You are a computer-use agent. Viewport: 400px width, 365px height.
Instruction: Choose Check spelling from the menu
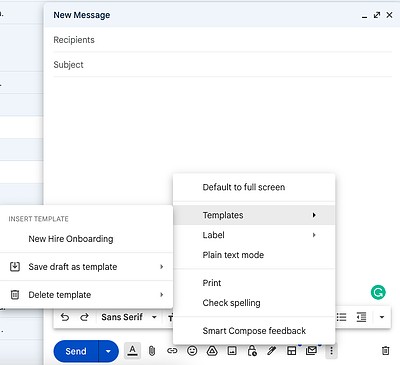(x=254, y=303)
